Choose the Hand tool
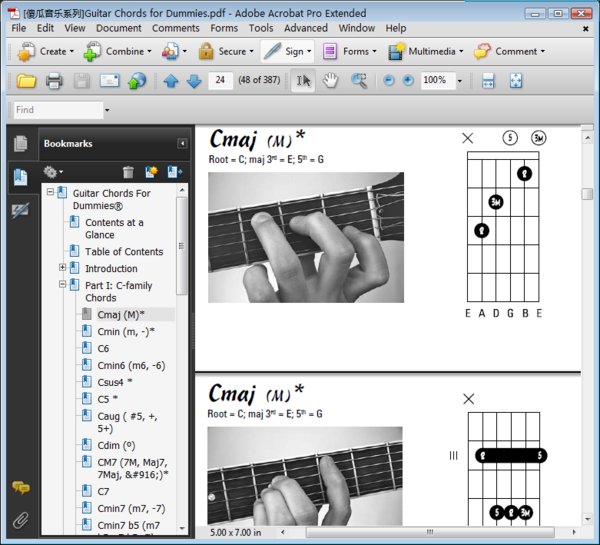 click(330, 81)
